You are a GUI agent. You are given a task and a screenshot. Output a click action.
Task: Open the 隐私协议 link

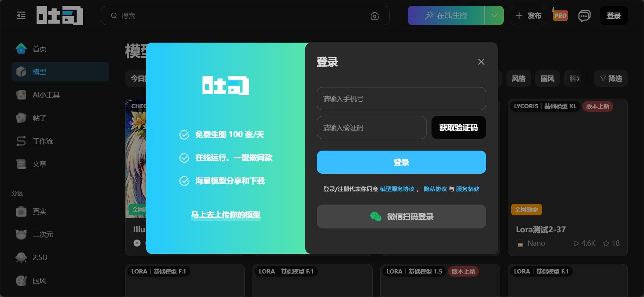point(435,189)
